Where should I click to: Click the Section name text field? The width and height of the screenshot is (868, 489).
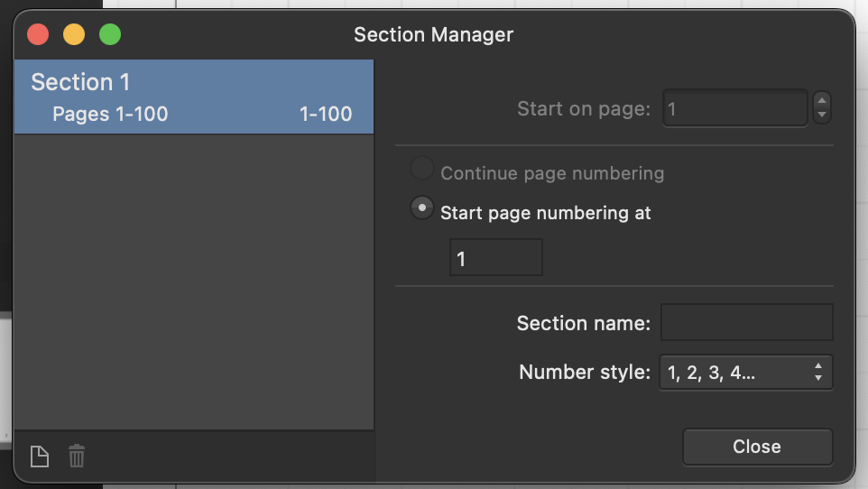point(747,322)
